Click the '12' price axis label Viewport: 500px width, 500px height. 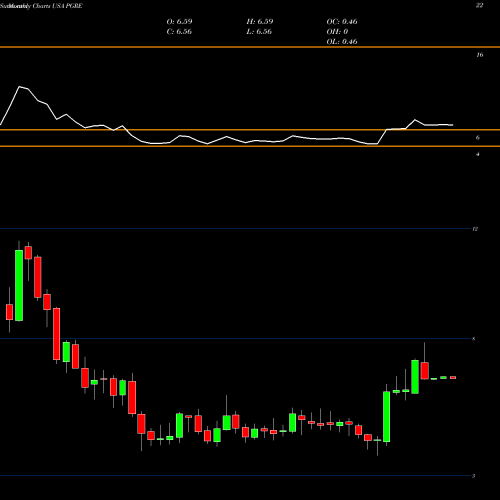click(475, 229)
